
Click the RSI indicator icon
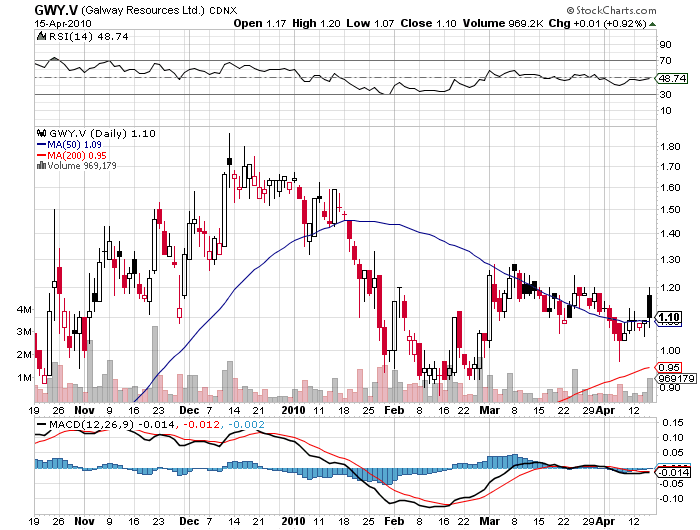tap(41, 36)
